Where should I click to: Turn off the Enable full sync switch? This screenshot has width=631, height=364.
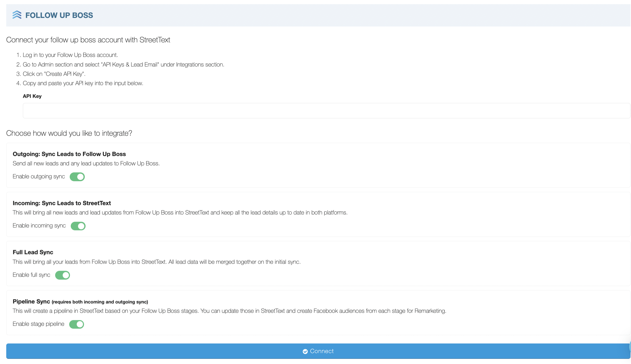pos(62,275)
